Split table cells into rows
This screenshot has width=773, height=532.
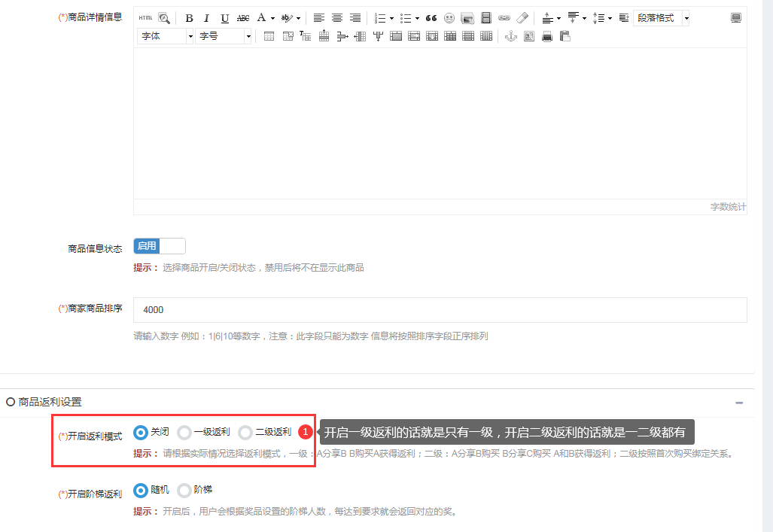[468, 36]
